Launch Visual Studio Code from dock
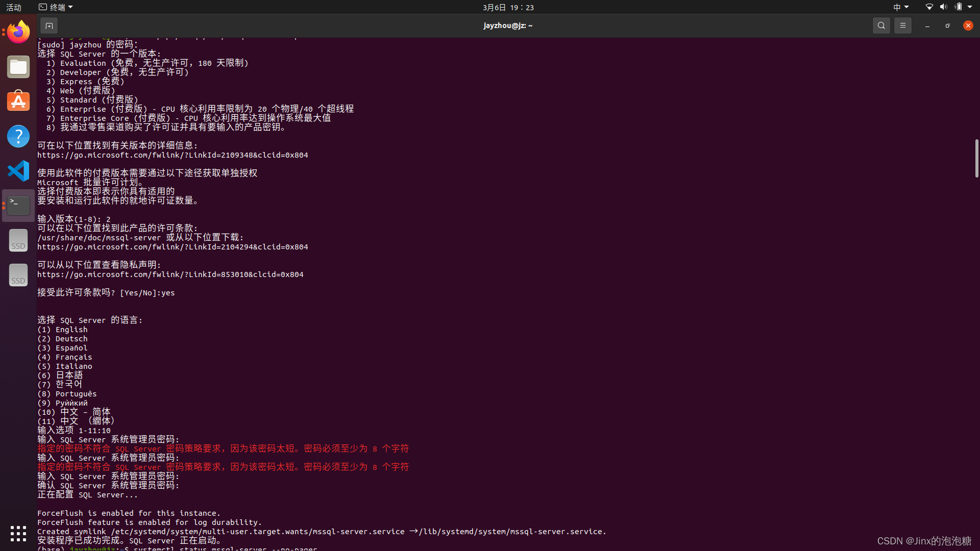Screen dimensions: 980x551 point(18,171)
